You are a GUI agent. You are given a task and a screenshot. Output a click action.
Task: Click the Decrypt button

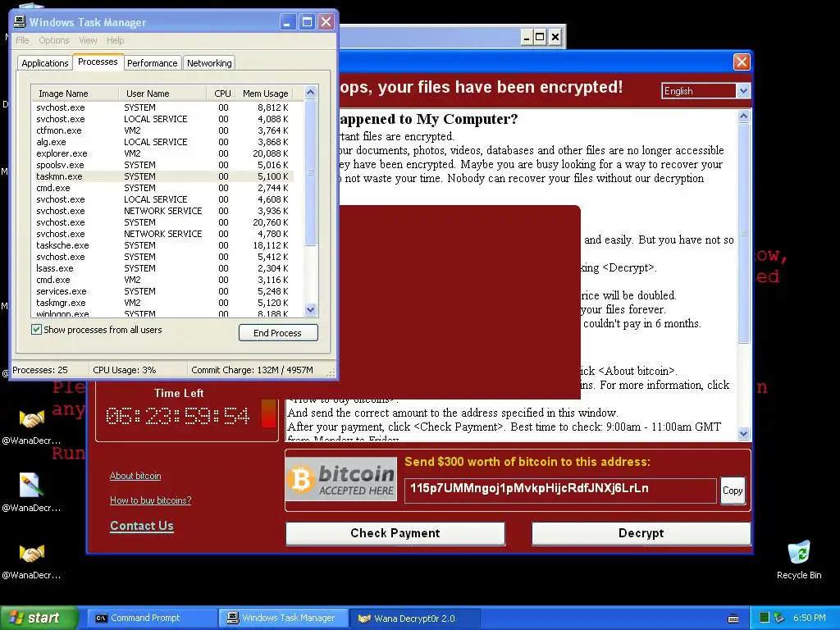tap(641, 533)
